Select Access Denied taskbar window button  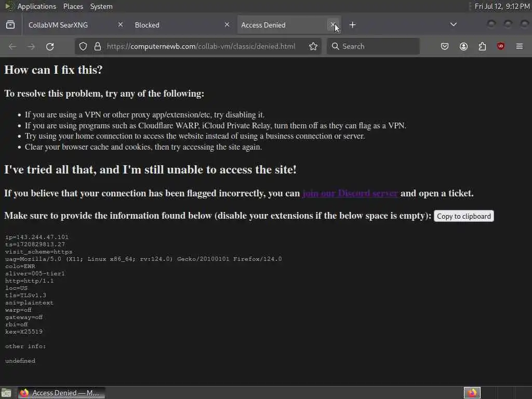pyautogui.click(x=62, y=393)
